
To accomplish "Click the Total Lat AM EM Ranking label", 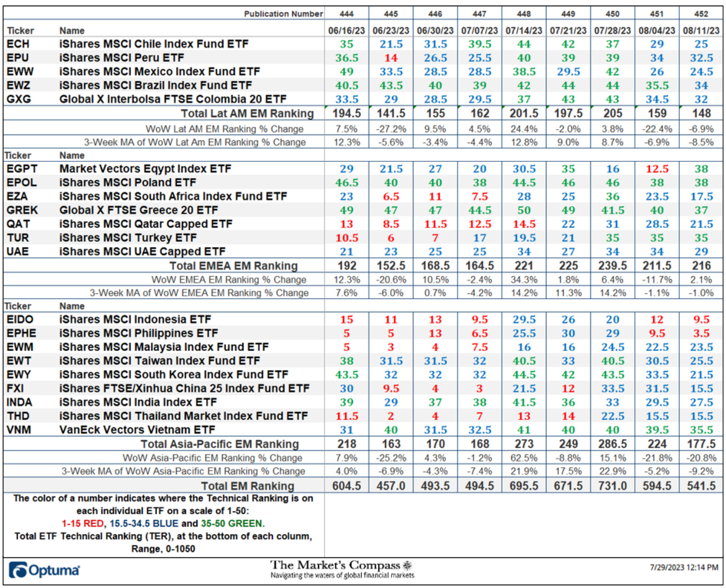I will (x=247, y=113).
